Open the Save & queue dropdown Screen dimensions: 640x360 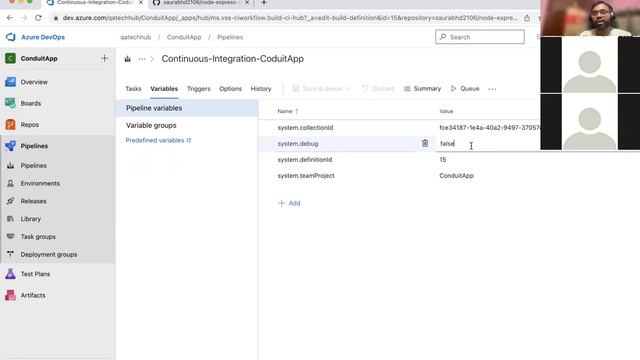[x=322, y=89]
